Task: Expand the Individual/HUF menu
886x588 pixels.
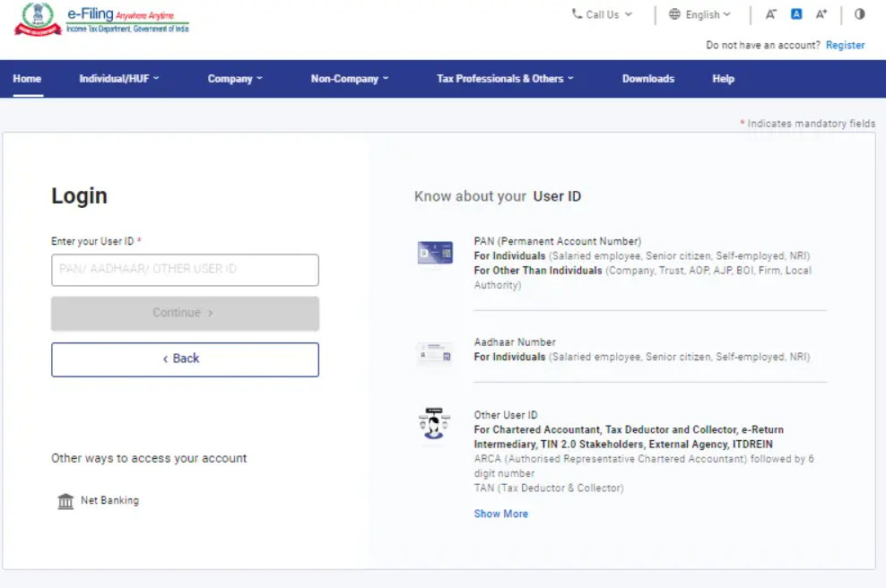Action: (x=118, y=79)
